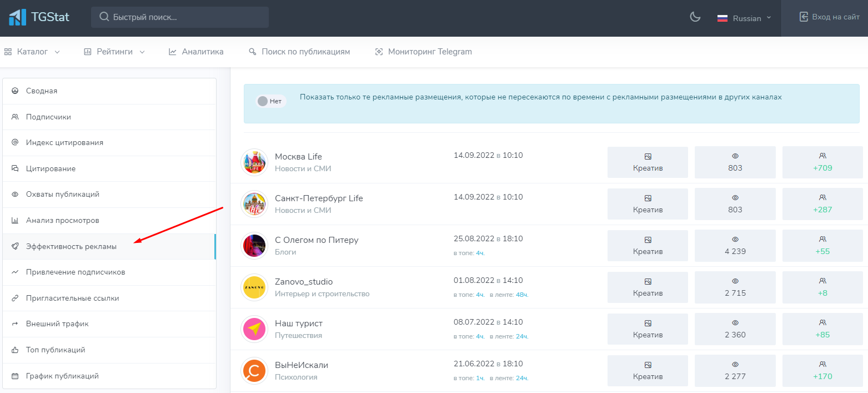Click the Наш турист channel name

click(299, 324)
